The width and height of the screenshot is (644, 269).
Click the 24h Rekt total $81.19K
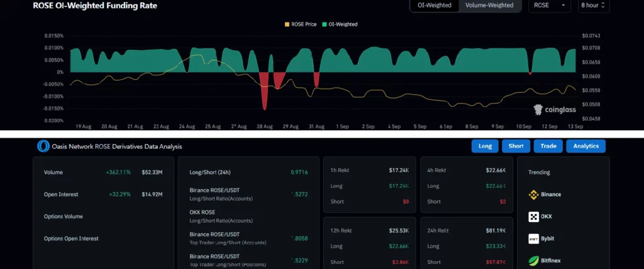[496, 231]
